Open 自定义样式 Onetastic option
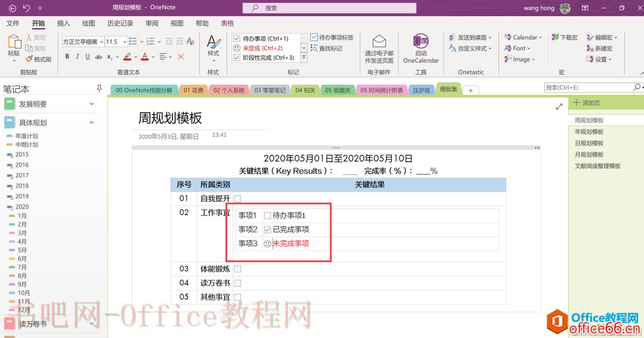This screenshot has height=338, width=644. 470,48
